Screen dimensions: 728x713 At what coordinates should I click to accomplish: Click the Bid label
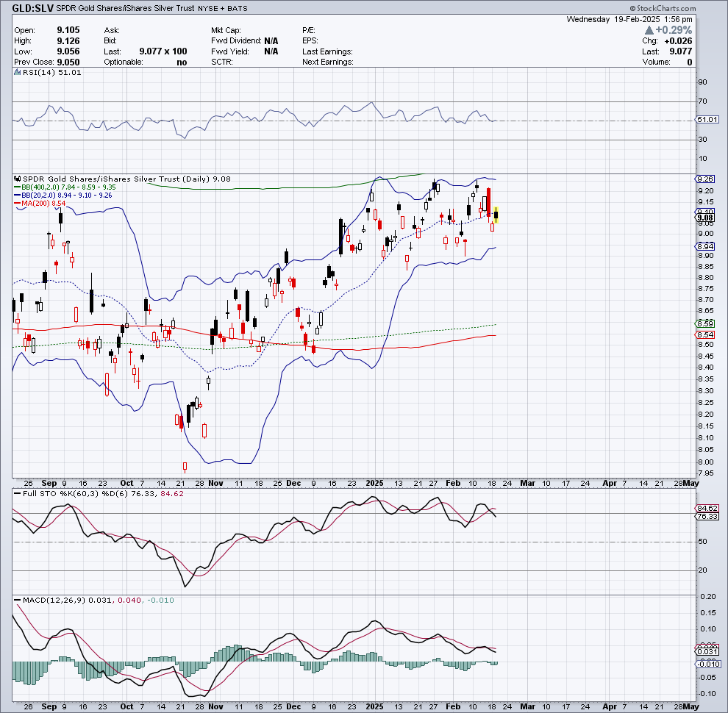click(x=110, y=41)
